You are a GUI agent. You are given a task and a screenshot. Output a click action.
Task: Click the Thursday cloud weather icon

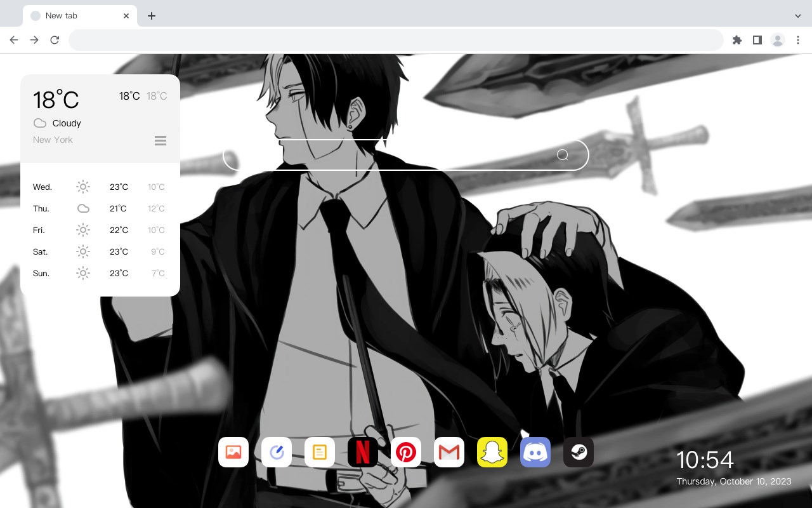click(83, 208)
